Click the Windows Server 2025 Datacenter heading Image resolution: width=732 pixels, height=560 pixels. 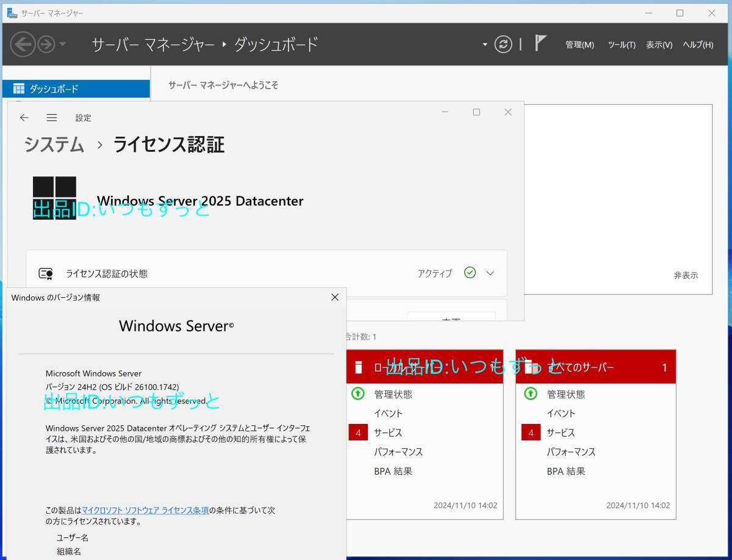click(200, 201)
